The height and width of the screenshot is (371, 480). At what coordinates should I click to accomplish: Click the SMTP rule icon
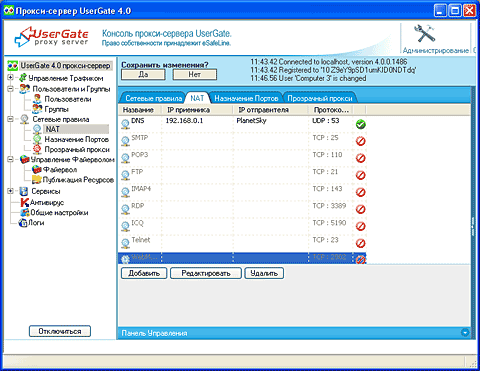tap(125, 141)
